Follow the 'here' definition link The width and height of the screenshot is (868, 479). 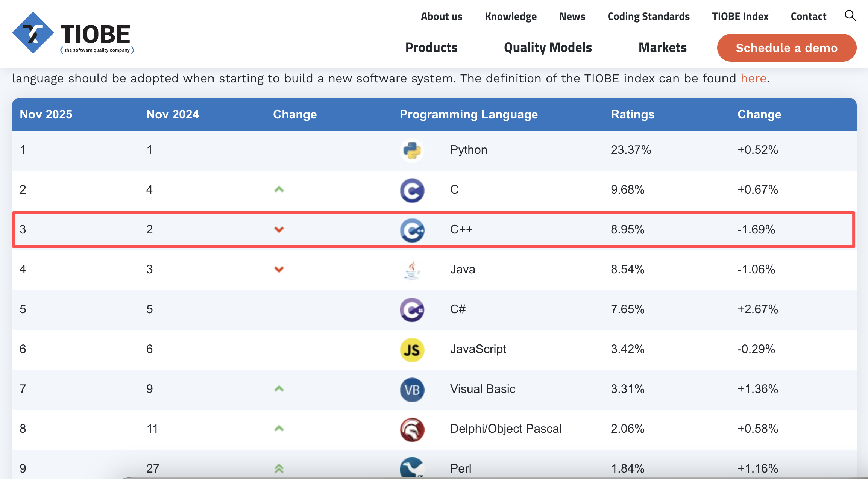[753, 78]
